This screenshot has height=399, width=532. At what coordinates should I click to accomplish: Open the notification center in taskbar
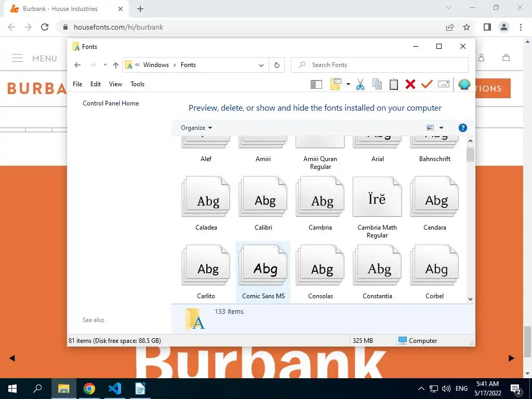[x=516, y=389]
